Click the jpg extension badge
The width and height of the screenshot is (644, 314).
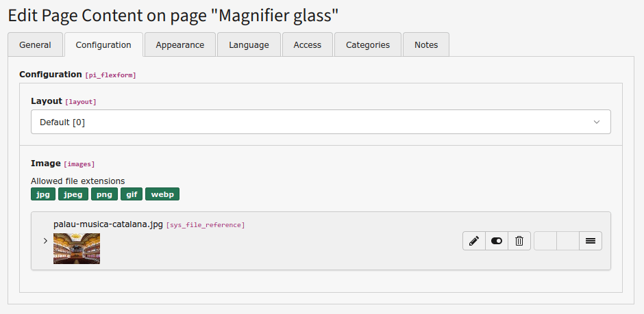[42, 194]
